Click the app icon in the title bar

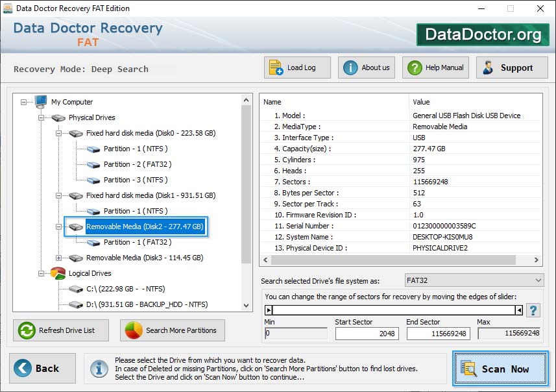tap(7, 8)
